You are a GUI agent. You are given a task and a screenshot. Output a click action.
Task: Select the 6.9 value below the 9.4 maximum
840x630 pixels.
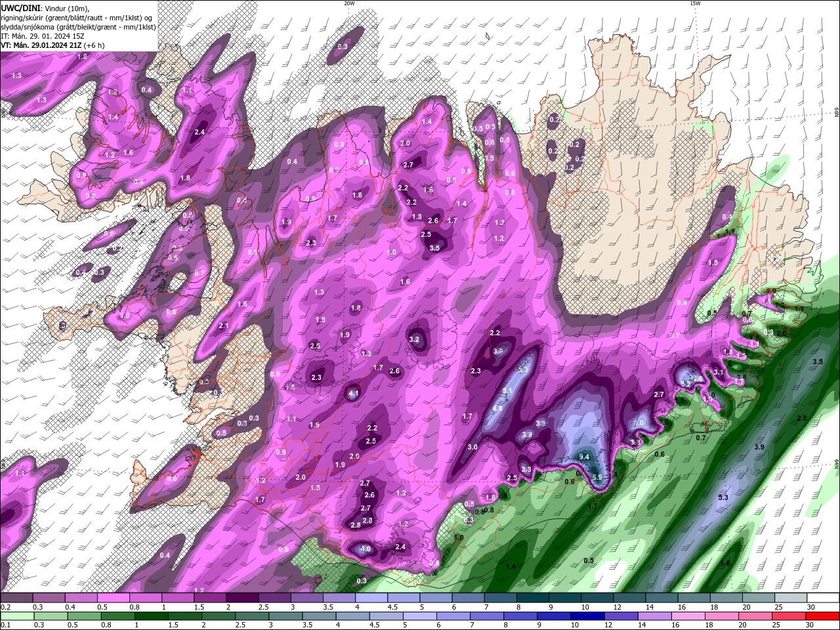(597, 477)
